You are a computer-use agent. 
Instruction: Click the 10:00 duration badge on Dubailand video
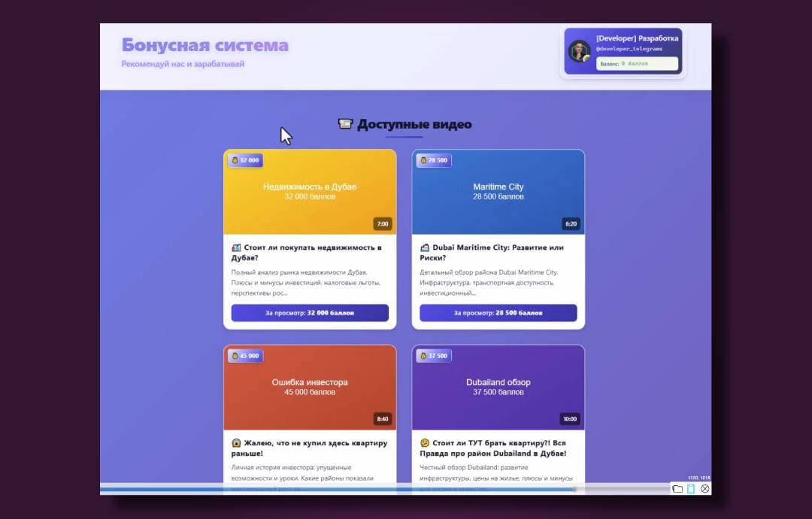pyautogui.click(x=570, y=419)
